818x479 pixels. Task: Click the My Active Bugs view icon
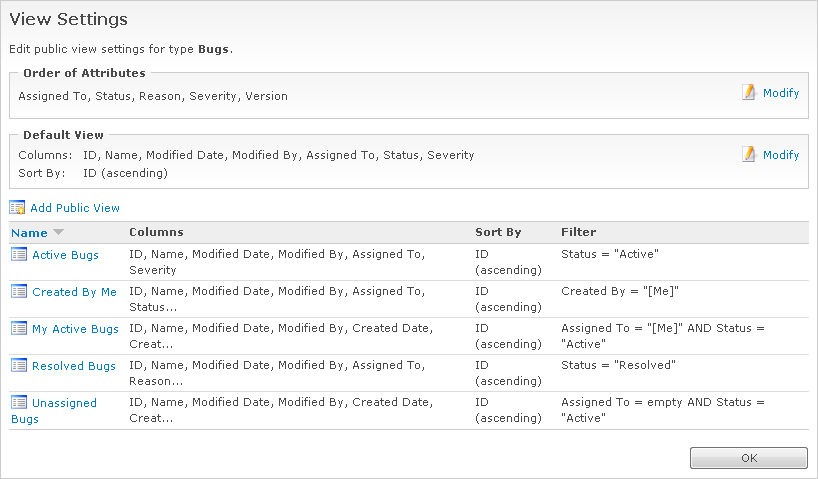coord(19,329)
